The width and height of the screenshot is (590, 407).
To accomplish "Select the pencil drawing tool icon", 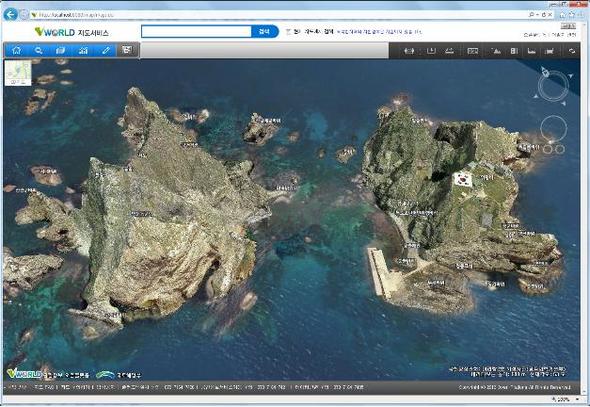I will (x=106, y=50).
